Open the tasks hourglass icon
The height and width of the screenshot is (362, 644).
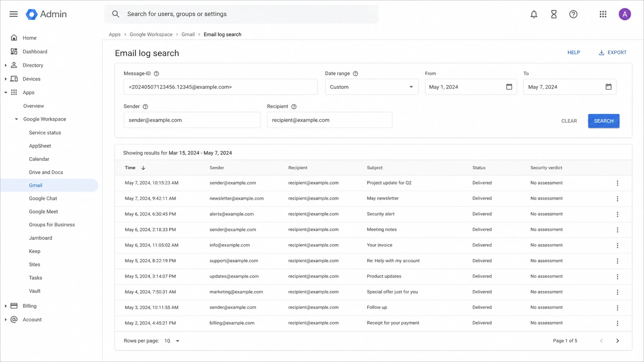(554, 14)
